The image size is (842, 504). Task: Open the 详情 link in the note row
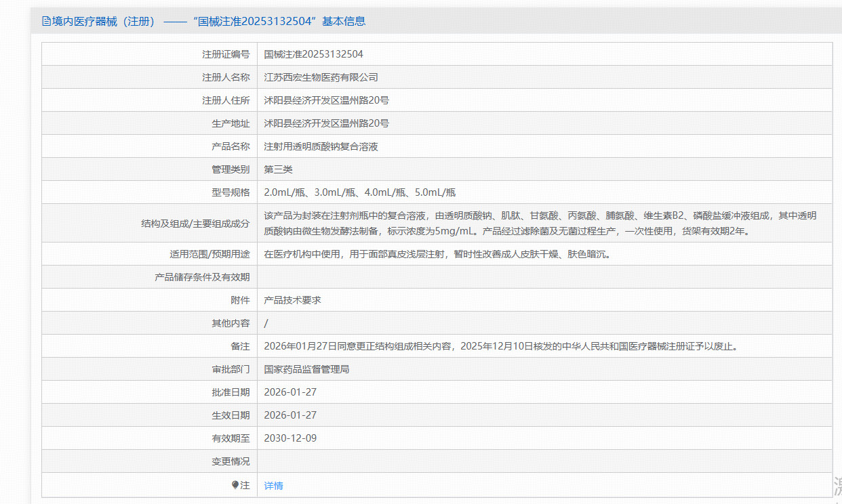(274, 486)
